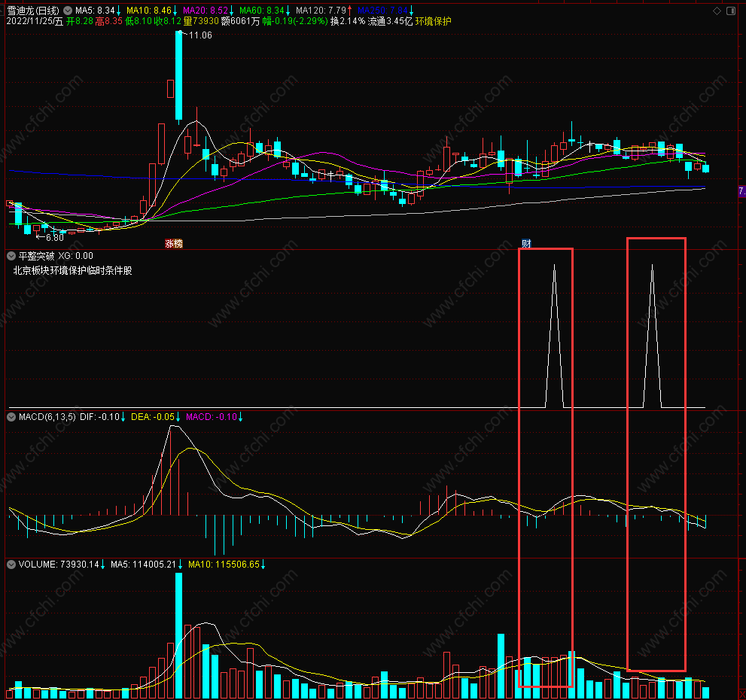The image size is (746, 700).
Task: Expand the MACD(6,13,5) indicator menu arrow
Action: click(11, 417)
